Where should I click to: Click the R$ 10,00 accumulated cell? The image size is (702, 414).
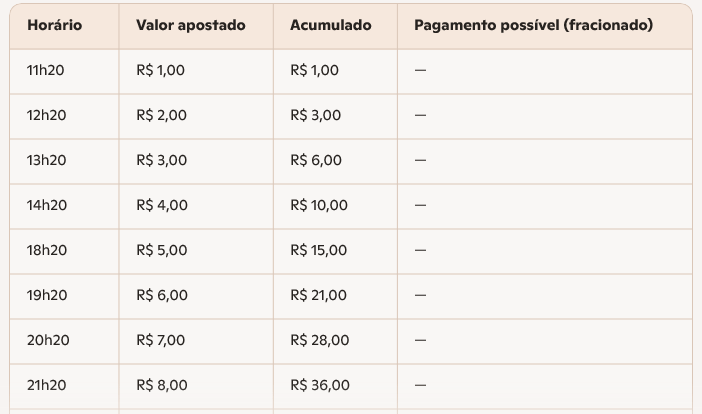(319, 206)
